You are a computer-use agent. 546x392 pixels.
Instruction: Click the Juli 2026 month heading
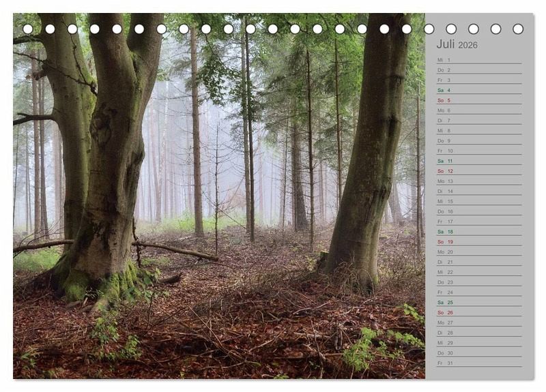[457, 44]
